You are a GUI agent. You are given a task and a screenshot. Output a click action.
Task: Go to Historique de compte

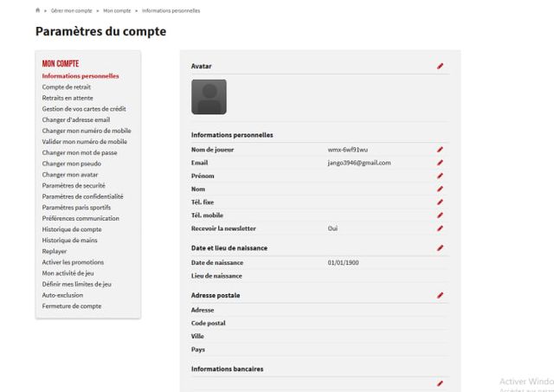click(72, 229)
